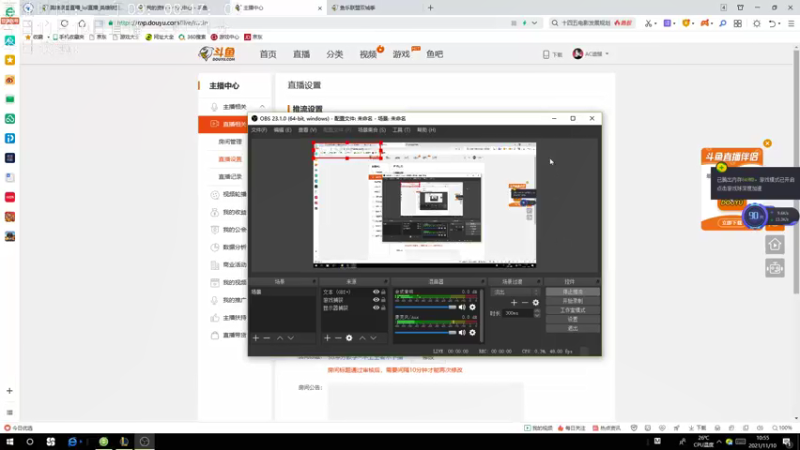Toggle lock of the text source

(383, 292)
